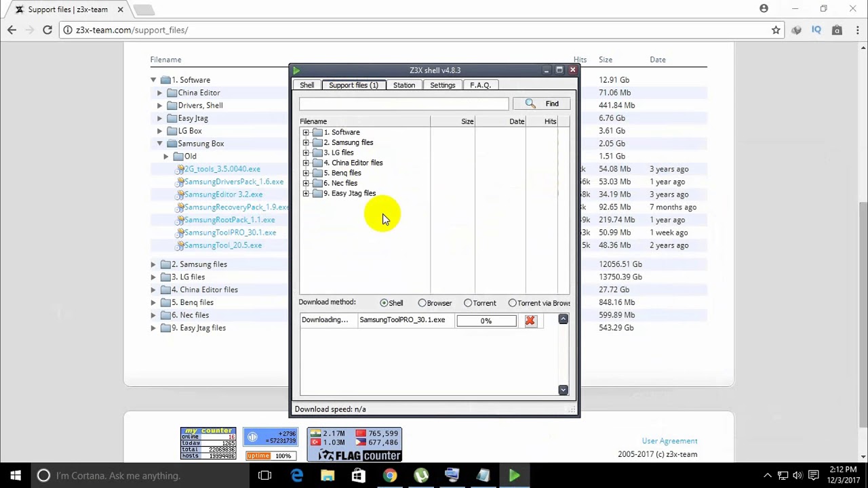The width and height of the screenshot is (868, 488).
Task: Open the shopping bag extension icon
Action: click(837, 30)
